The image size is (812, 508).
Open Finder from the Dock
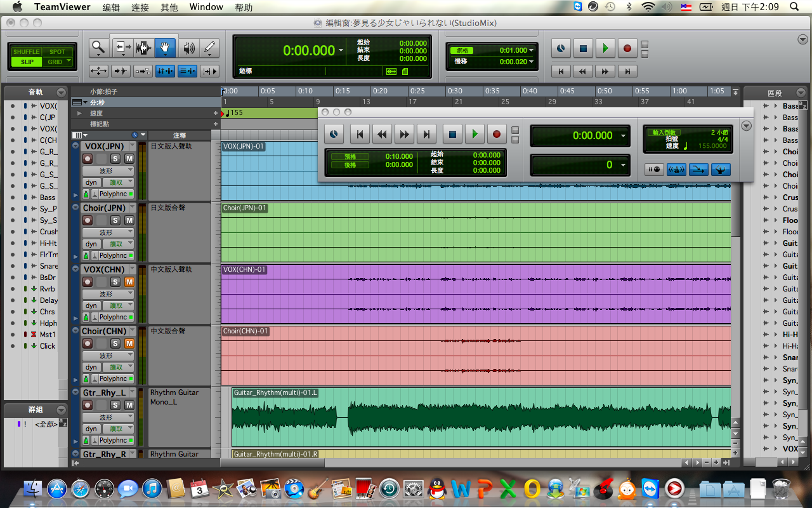[x=33, y=489]
